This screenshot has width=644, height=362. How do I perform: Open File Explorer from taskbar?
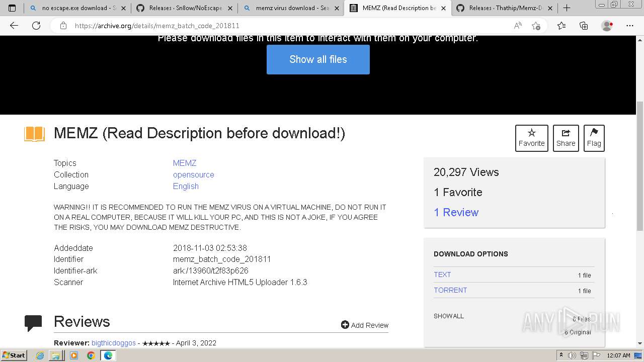click(56, 355)
